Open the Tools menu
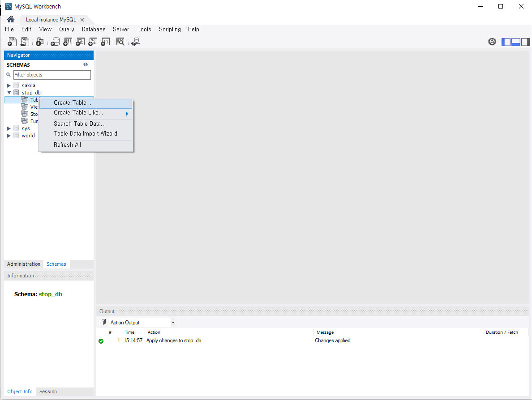532x400 pixels. point(144,30)
